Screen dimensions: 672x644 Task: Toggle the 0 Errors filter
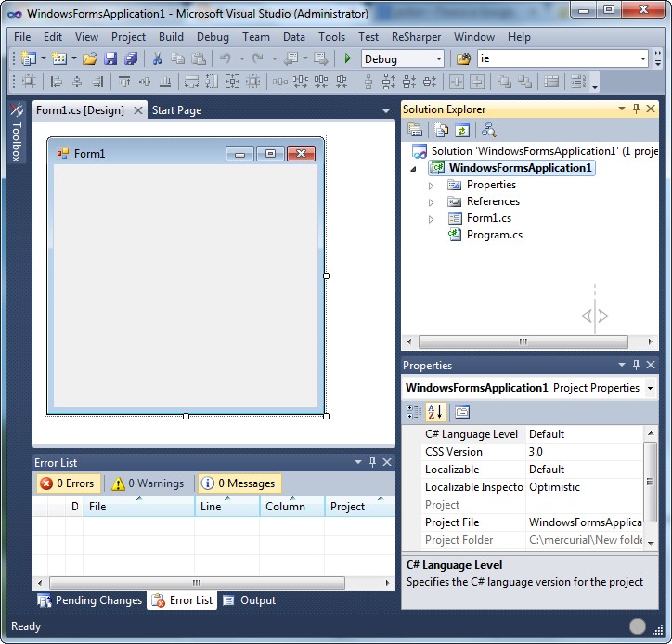(x=68, y=483)
